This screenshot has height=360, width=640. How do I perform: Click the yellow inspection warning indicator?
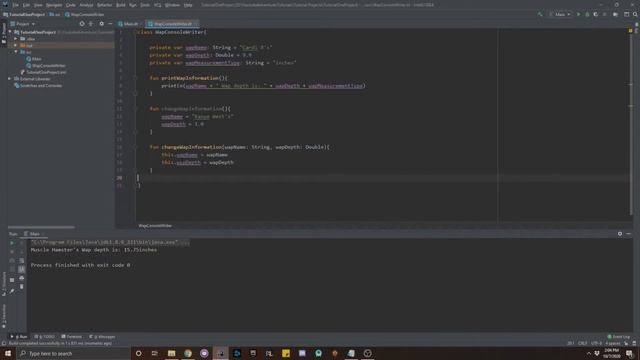[630, 31]
